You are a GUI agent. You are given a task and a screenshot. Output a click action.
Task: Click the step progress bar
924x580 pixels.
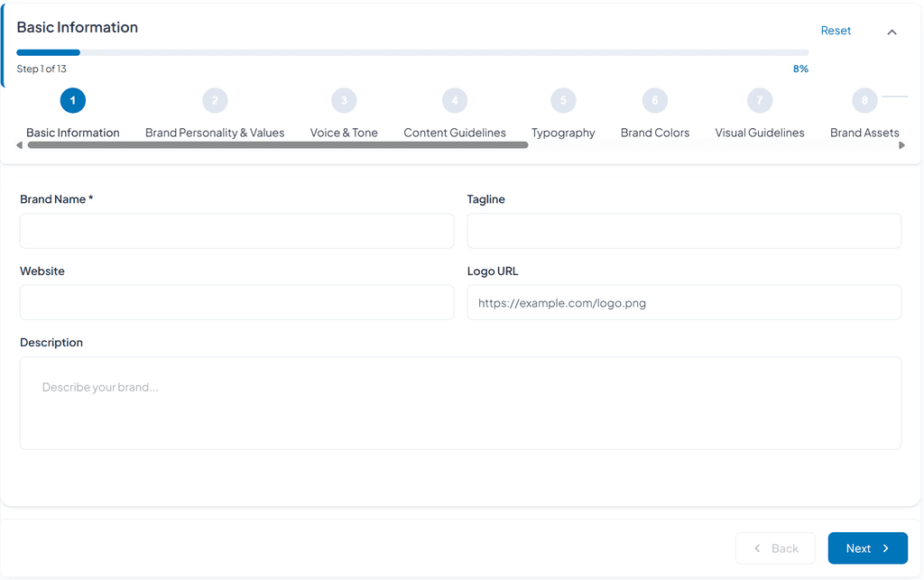point(412,52)
